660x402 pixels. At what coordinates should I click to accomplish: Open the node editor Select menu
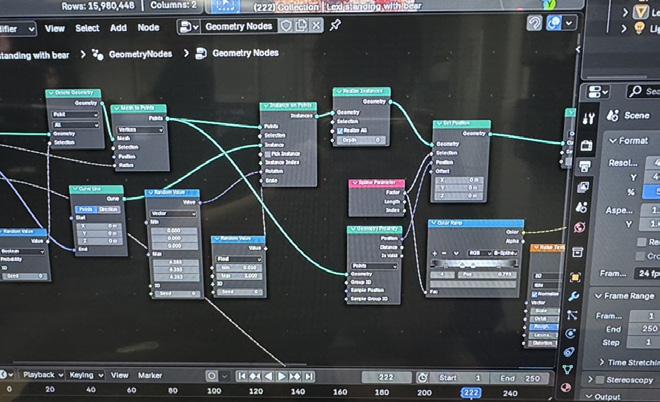pos(87,28)
